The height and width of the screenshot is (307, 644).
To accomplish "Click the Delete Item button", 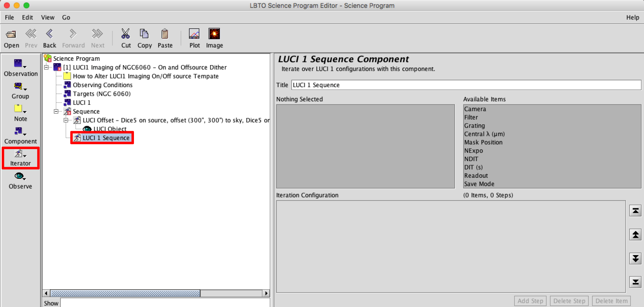I will click(611, 301).
